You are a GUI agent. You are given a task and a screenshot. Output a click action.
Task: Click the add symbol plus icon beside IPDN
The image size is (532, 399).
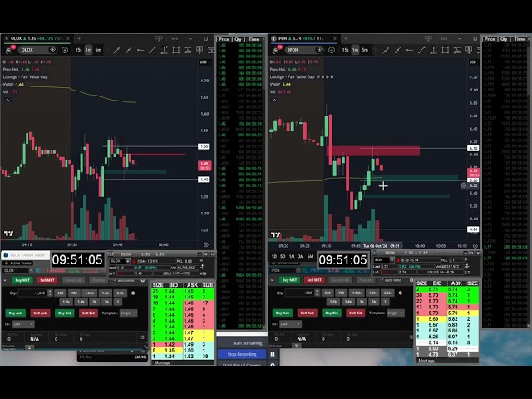(x=332, y=50)
